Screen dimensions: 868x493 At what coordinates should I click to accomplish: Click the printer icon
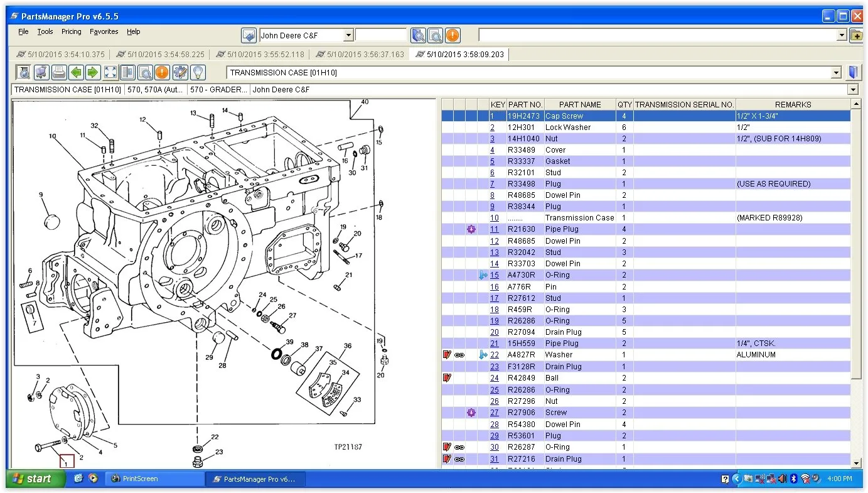59,72
